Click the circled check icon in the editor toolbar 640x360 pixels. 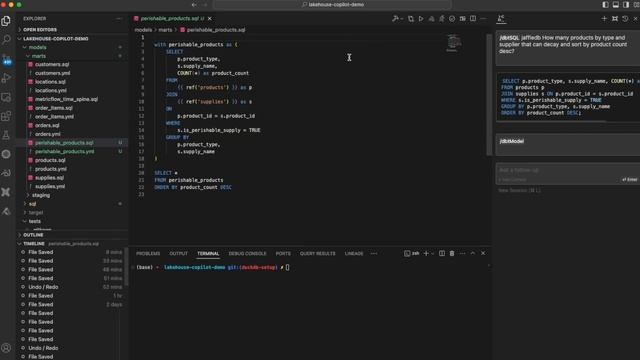pyautogui.click(x=452, y=18)
